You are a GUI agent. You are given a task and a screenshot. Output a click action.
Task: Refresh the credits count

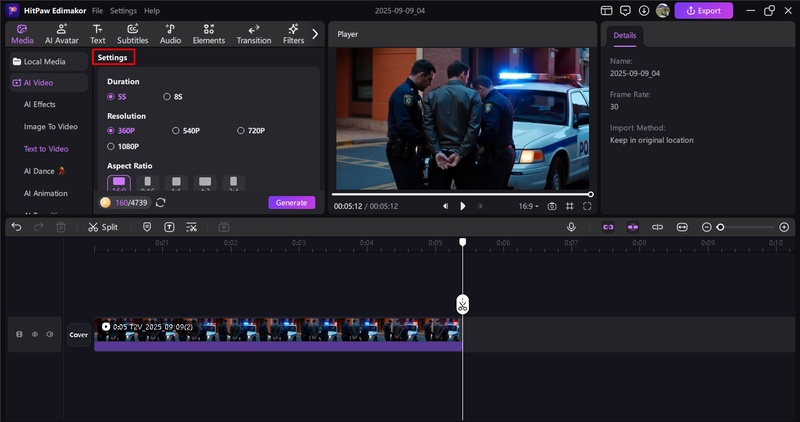161,203
